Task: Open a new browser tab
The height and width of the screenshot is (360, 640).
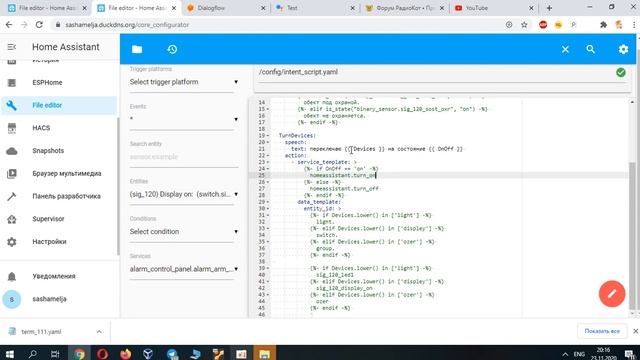Action: (549, 8)
